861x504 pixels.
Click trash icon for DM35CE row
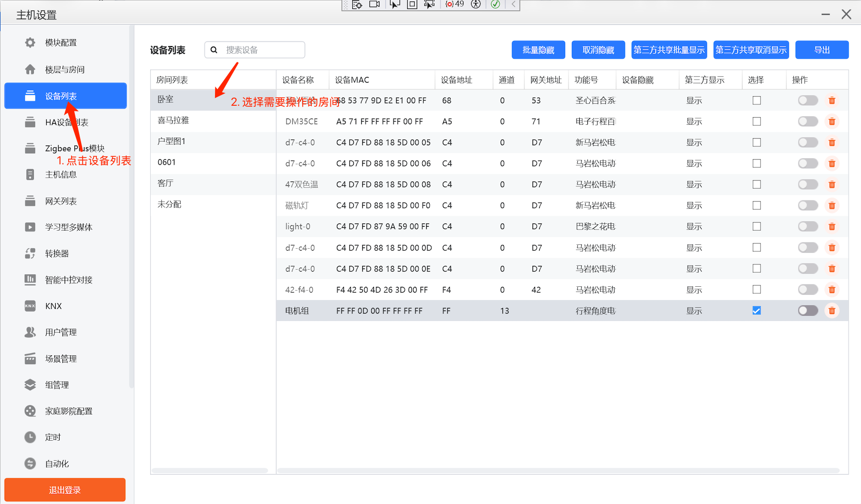click(832, 121)
